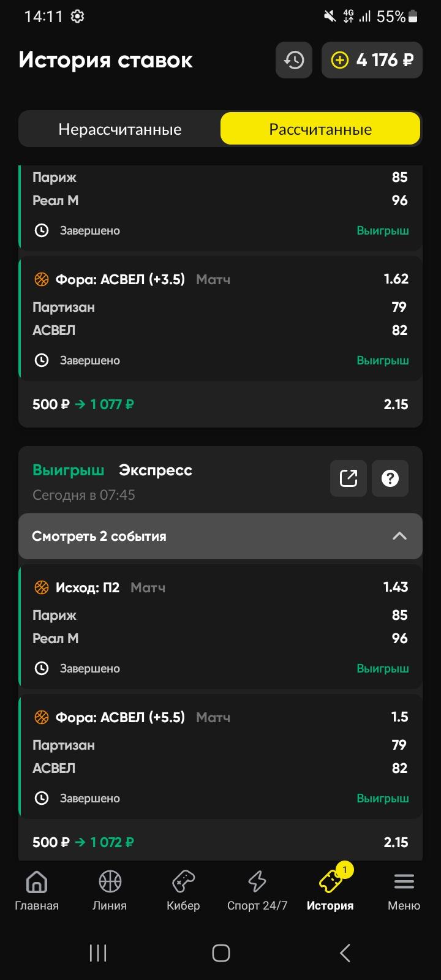The height and width of the screenshot is (980, 441).
Task: Open the Фора: АСВЕЛ (+5.5) event
Action: [221, 756]
